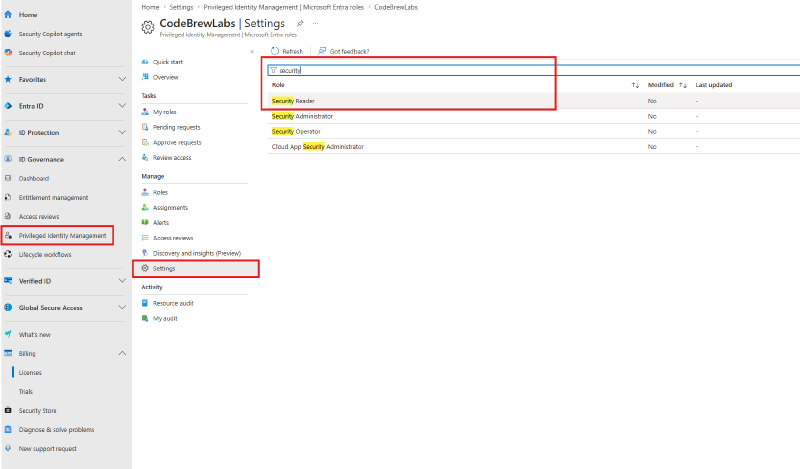Viewport: 800px width, 469px height.
Task: Collapse the ID Governance chevron
Action: (122, 159)
